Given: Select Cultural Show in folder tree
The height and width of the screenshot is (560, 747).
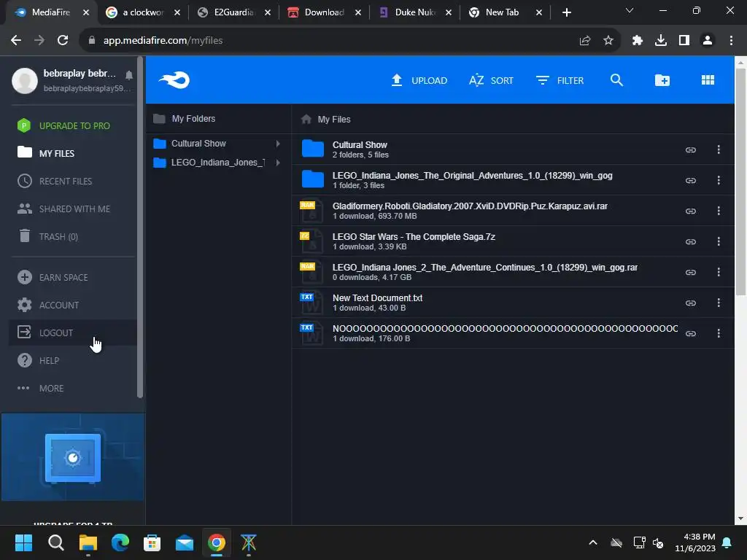Looking at the screenshot, I should point(198,144).
